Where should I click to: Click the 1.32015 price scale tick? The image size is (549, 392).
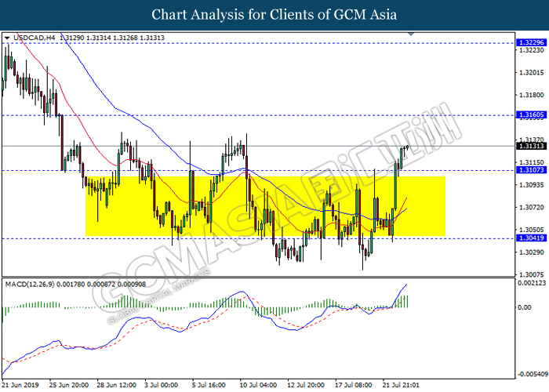[x=531, y=72]
